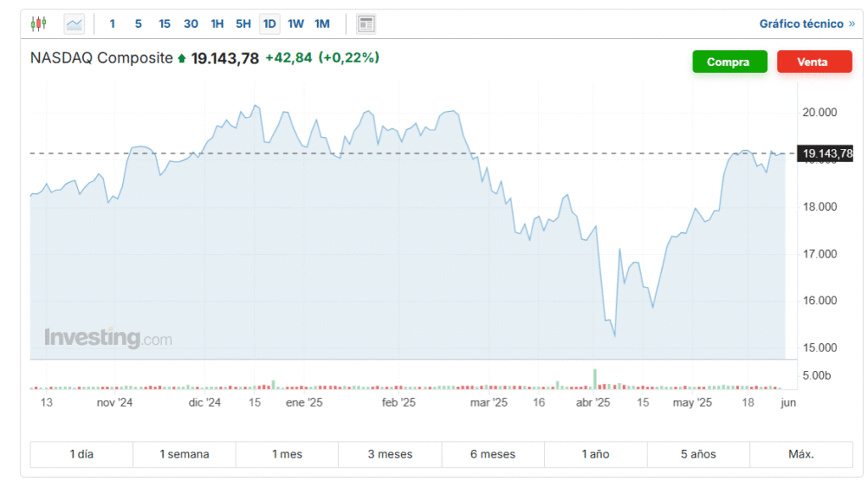Image resolution: width=868 pixels, height=488 pixels.
Task: Choose the 5H interval
Action: tap(243, 24)
